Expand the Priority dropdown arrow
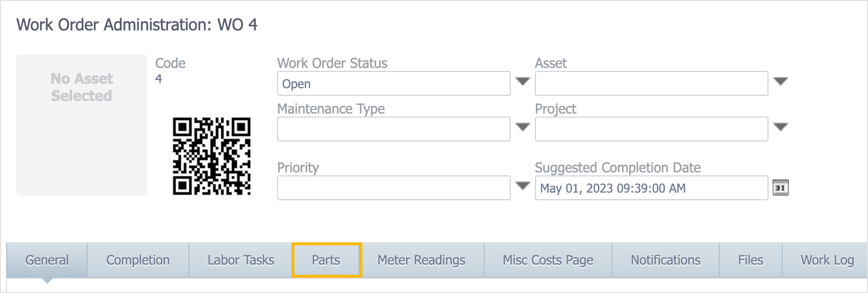The height and width of the screenshot is (293, 868). (x=523, y=186)
